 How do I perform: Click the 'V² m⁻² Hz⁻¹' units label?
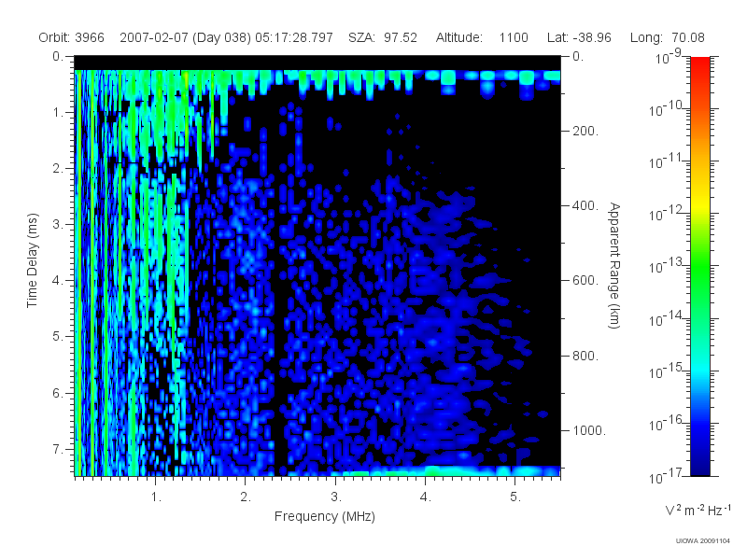[698, 510]
